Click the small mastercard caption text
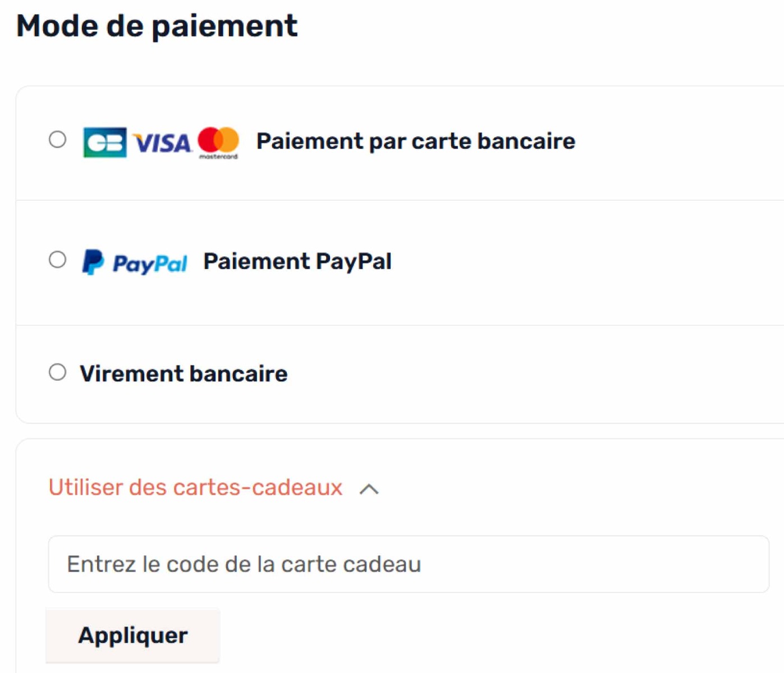The width and height of the screenshot is (784, 673). (x=218, y=157)
